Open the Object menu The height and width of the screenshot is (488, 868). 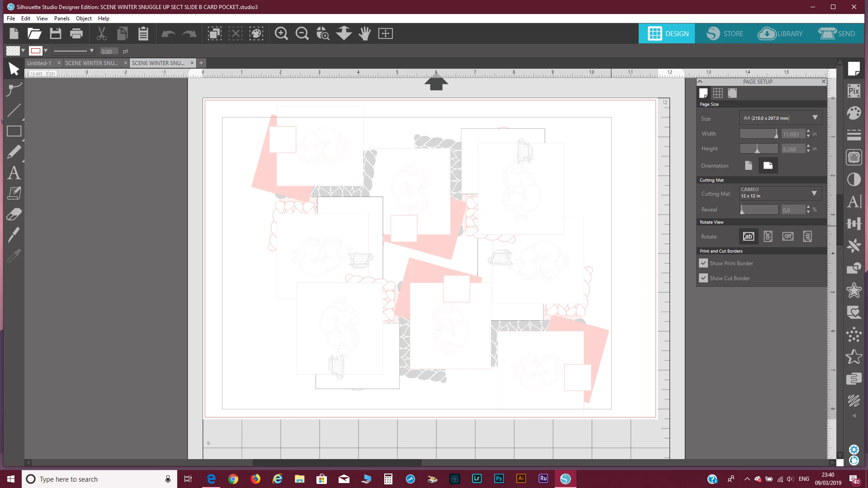pyautogui.click(x=84, y=19)
